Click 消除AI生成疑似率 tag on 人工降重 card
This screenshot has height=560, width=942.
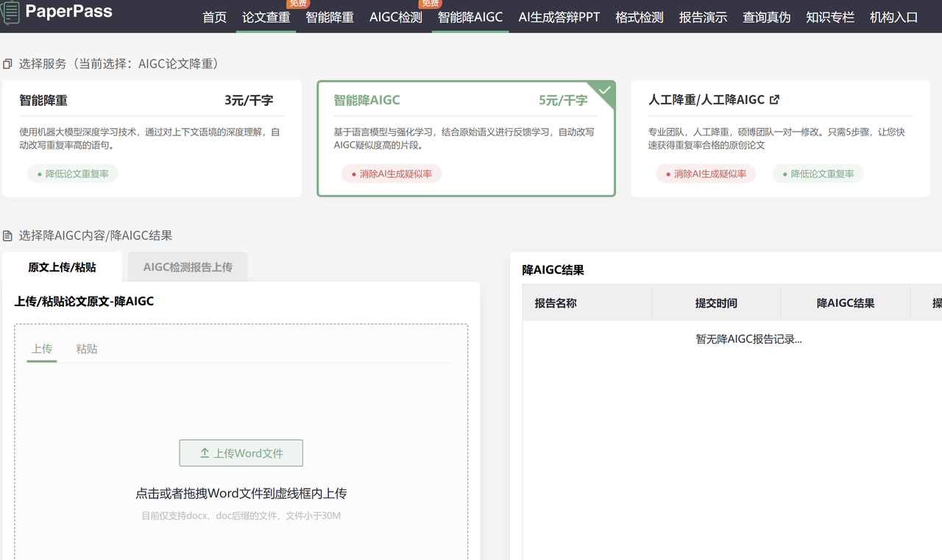[706, 174]
